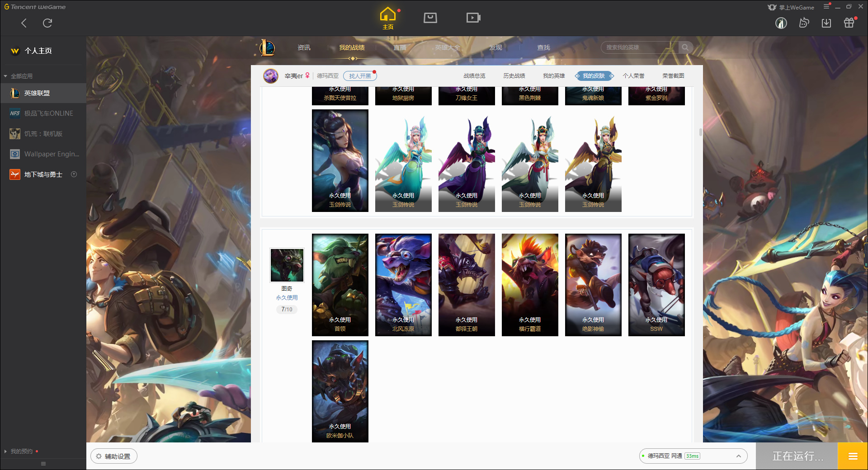Image resolution: width=868 pixels, height=470 pixels.
Task: Switch to 我的英雄 sub-tab
Action: (x=554, y=76)
